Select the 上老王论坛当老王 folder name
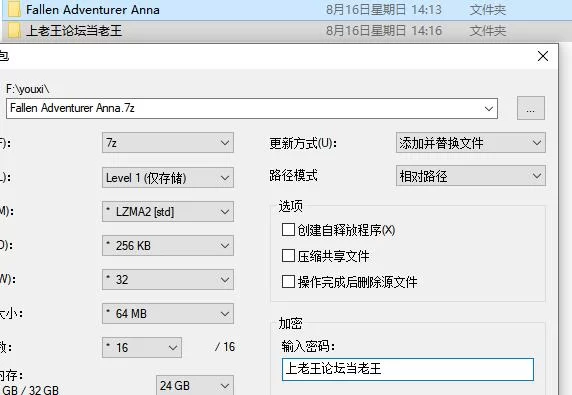This screenshot has width=572, height=395. coord(74,31)
